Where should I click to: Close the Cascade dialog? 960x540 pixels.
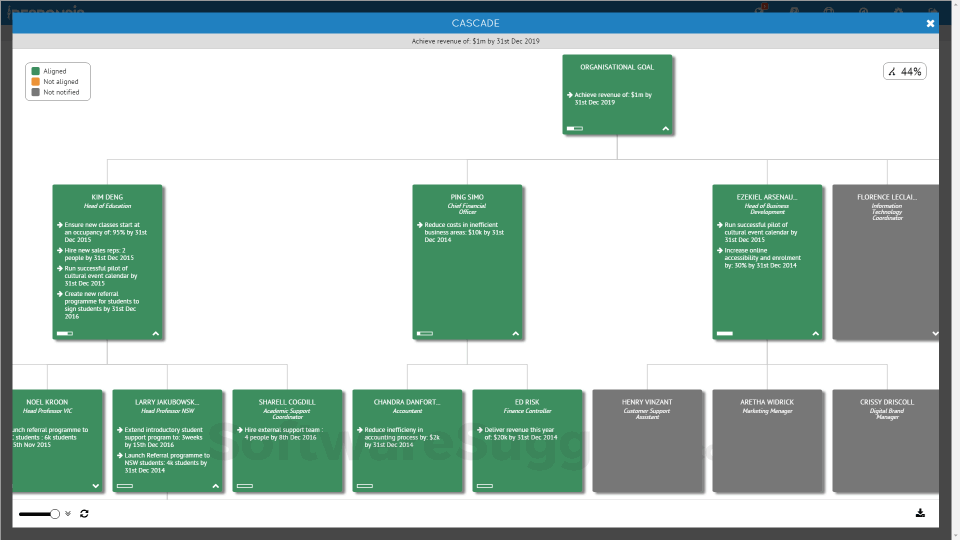pos(930,23)
